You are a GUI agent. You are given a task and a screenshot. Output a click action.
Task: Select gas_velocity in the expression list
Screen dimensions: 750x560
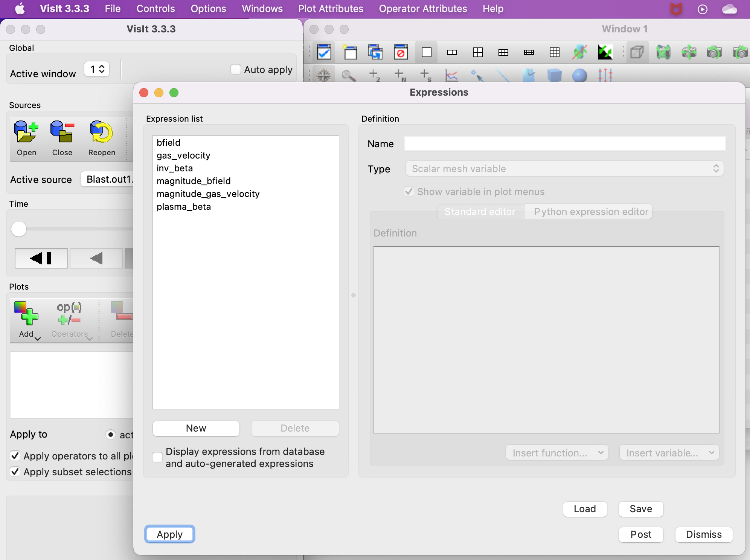pos(245,156)
